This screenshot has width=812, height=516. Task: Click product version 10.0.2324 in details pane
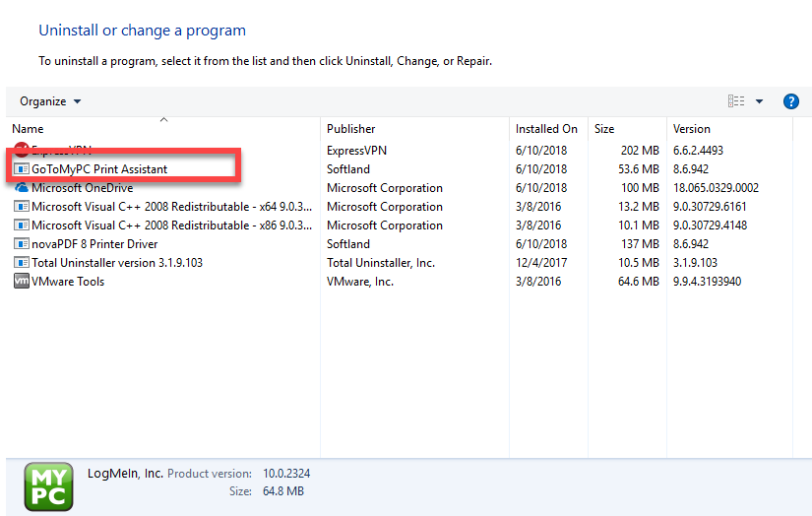(286, 473)
